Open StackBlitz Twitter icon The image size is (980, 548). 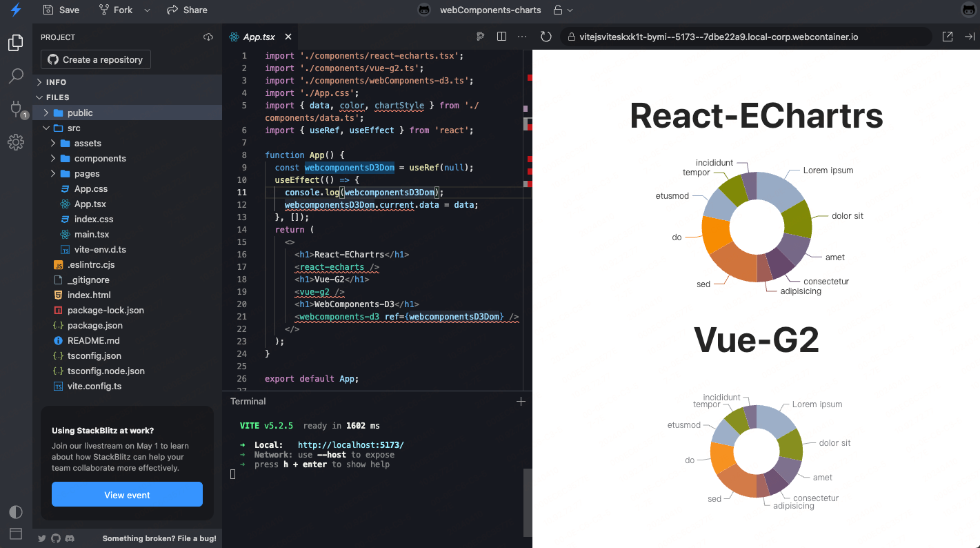tap(42, 538)
